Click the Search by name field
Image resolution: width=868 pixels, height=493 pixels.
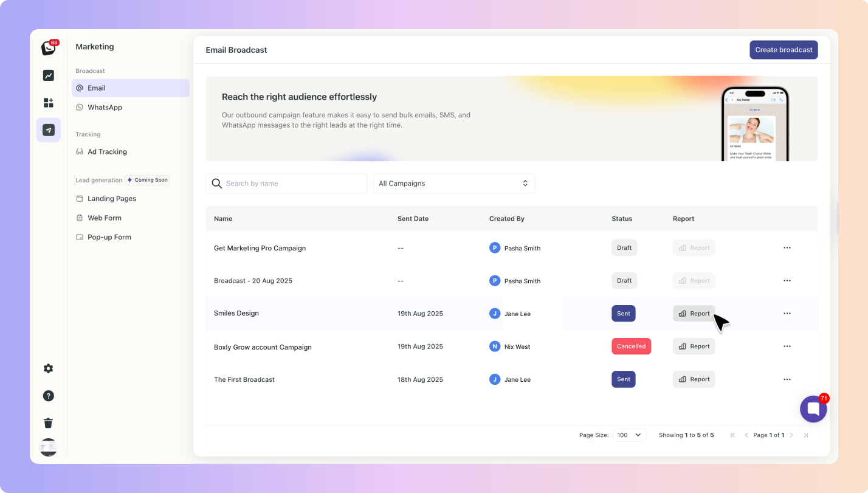286,184
